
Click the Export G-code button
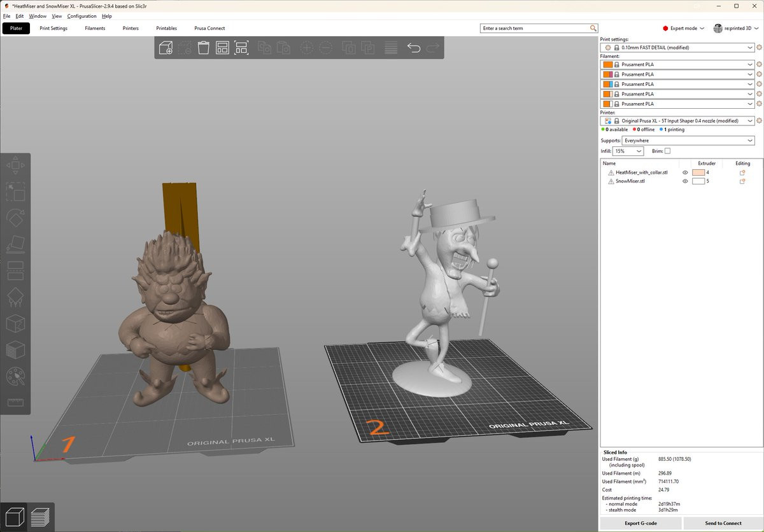coord(641,523)
